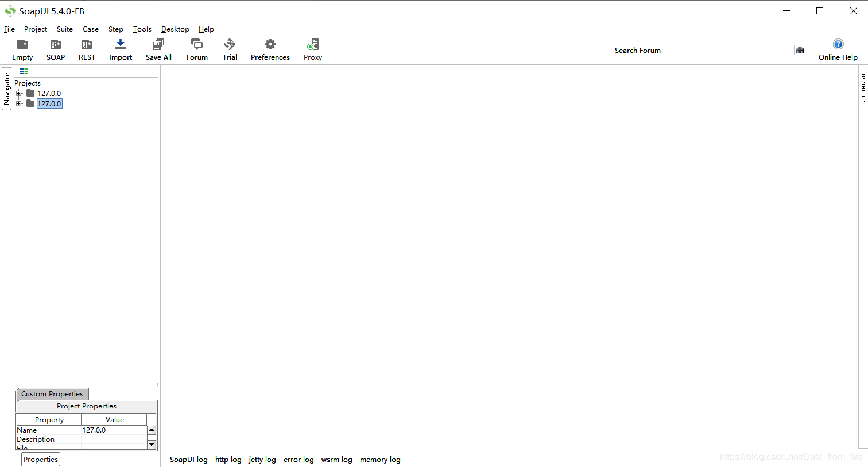Expand the first 127.0.0 project node
Viewport: 868px width, 467px height.
click(x=19, y=94)
